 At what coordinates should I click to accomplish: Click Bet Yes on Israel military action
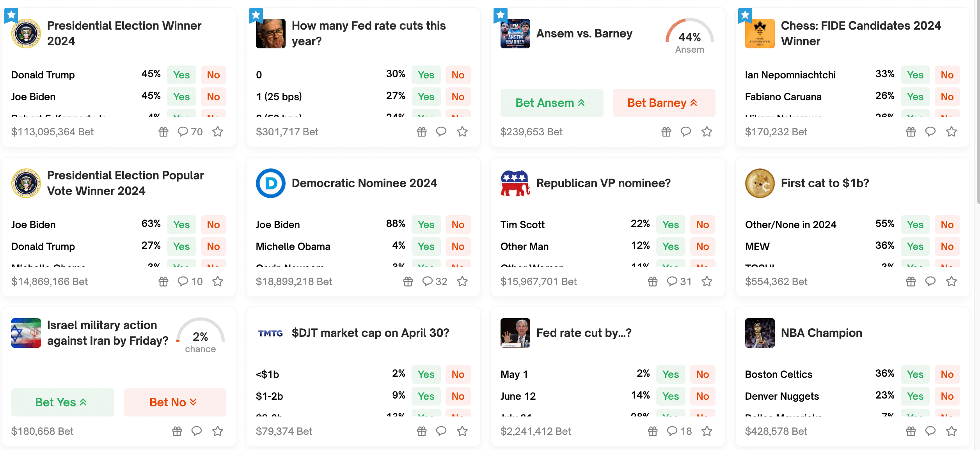[x=62, y=402]
